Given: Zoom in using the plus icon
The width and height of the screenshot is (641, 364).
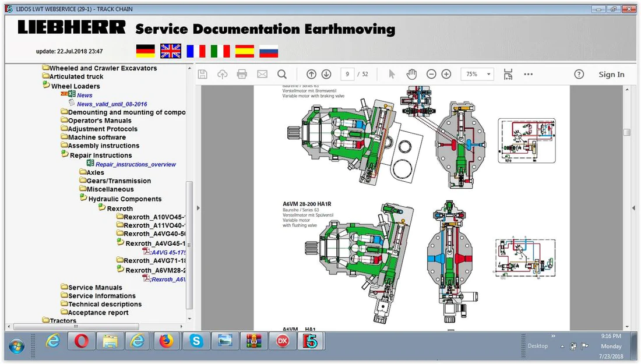Looking at the screenshot, I should (x=446, y=74).
